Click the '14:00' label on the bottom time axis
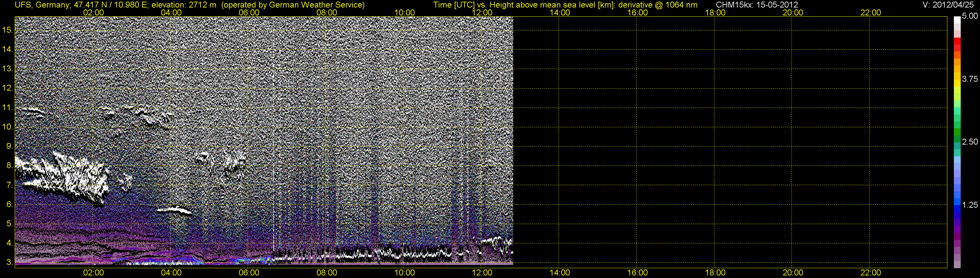Screen dimensions: 980x278 (x=560, y=272)
